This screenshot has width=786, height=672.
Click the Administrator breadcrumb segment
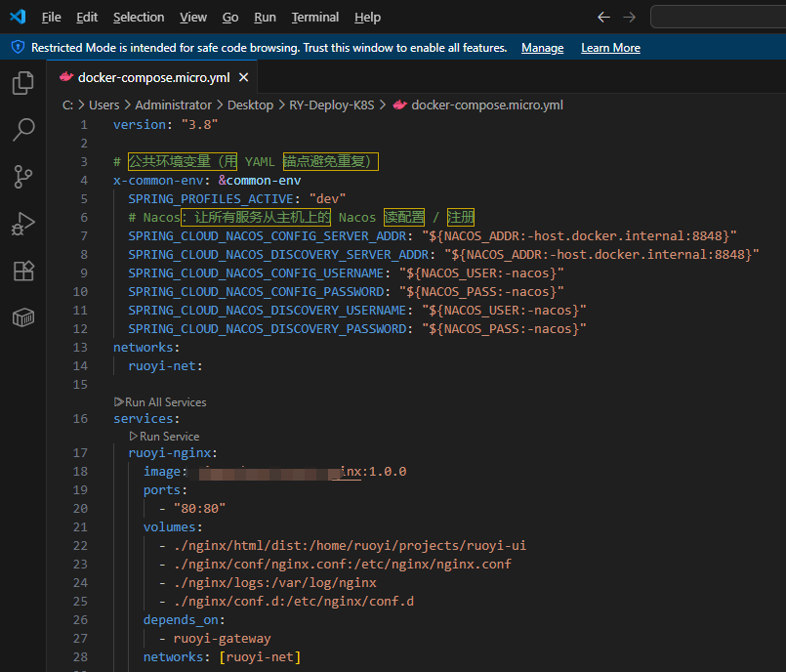tap(174, 105)
